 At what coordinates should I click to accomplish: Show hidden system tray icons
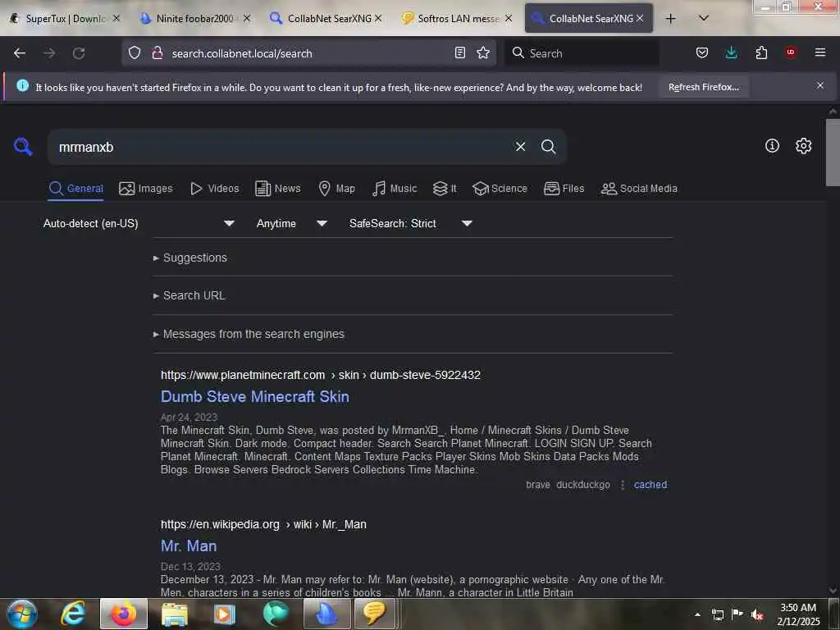697,614
